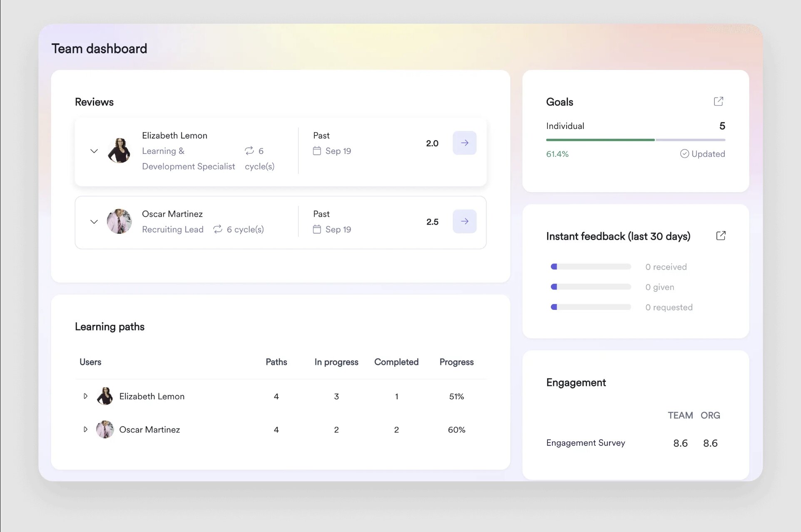Click the Individual goals progress bar
Viewport: 801px width, 532px height.
click(x=635, y=140)
